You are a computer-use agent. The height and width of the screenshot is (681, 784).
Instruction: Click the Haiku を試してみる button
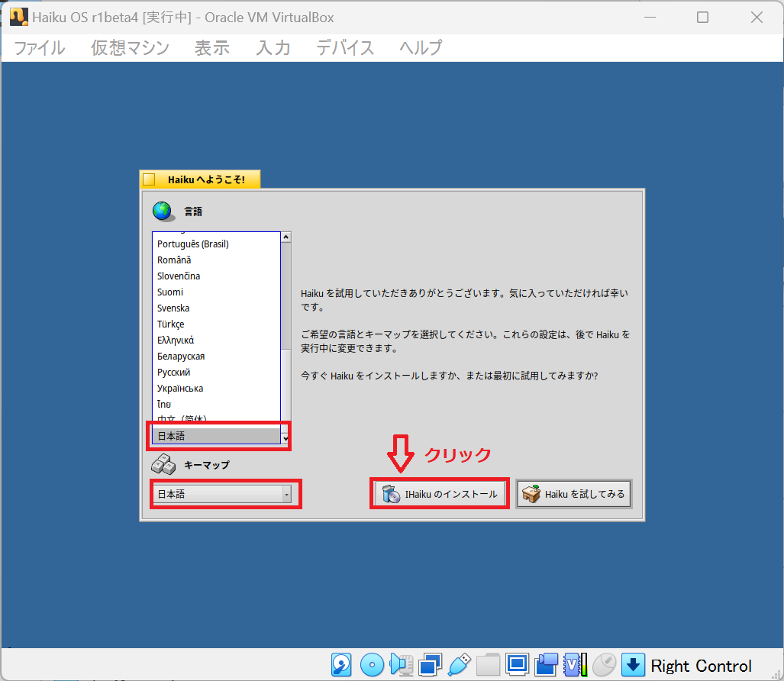tap(573, 494)
